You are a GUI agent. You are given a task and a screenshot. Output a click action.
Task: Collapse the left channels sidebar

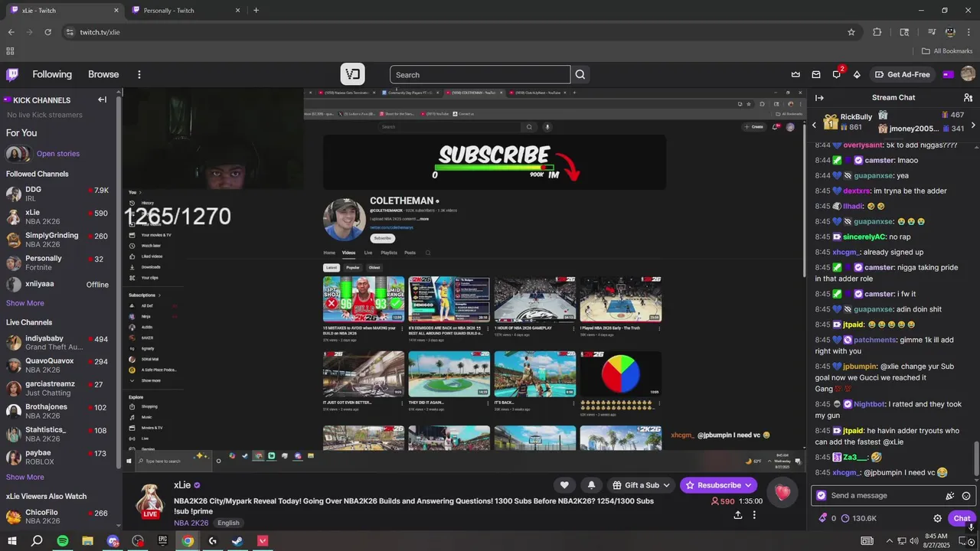pyautogui.click(x=102, y=99)
